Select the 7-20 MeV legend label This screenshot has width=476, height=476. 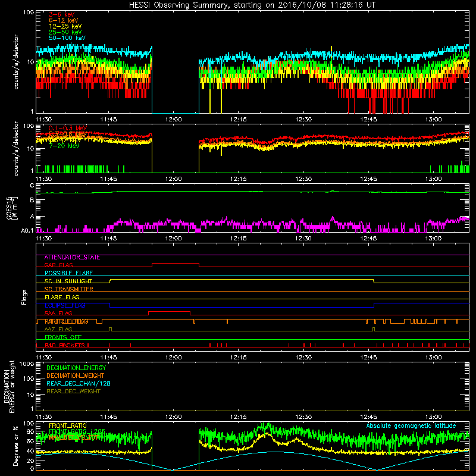(x=64, y=146)
